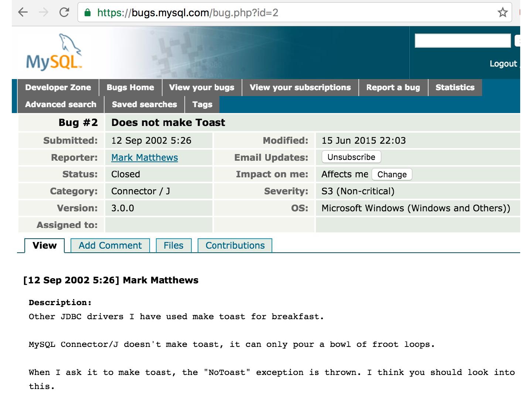Open the Statistics page
Viewport: 532px width, 399px height.
click(x=455, y=88)
